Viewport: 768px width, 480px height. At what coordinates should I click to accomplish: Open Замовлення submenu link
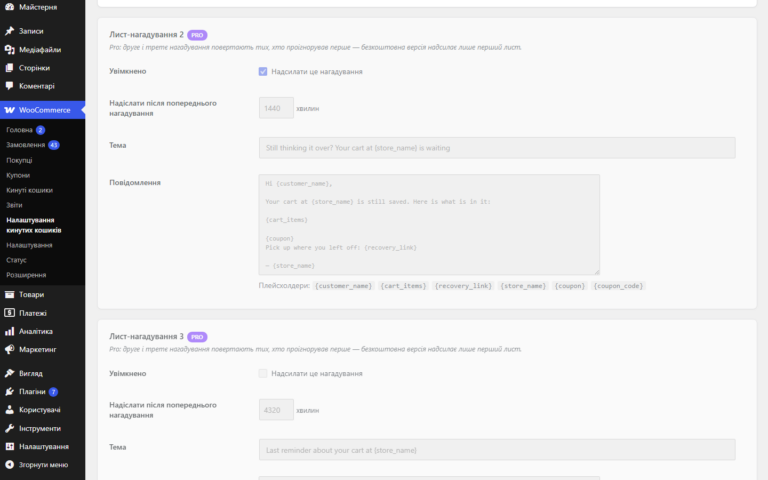[25, 145]
